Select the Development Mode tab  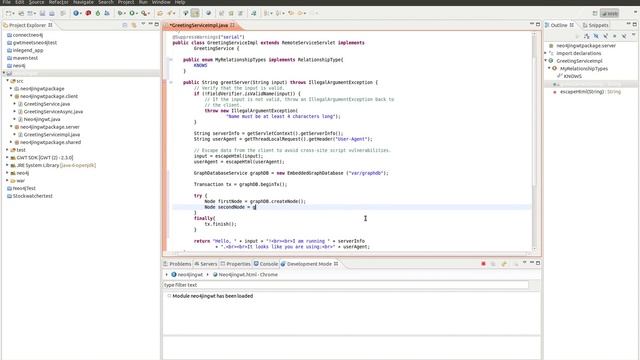coord(309,264)
